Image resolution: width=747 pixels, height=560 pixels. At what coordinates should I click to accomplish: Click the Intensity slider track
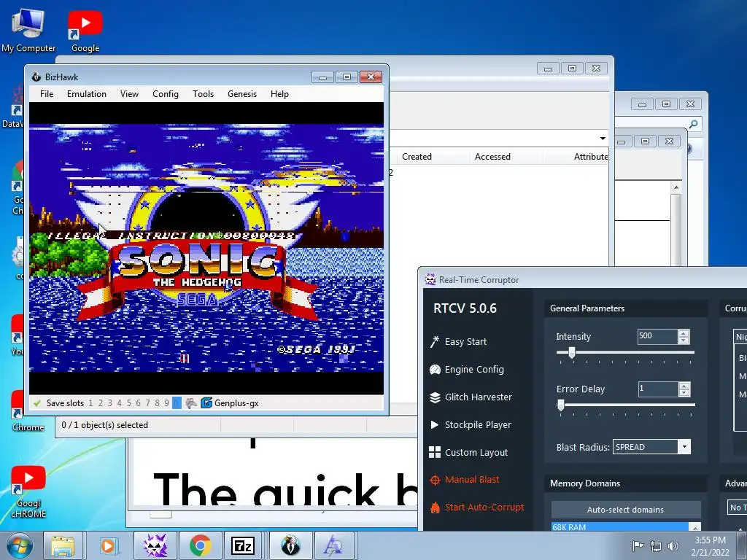coord(625,352)
